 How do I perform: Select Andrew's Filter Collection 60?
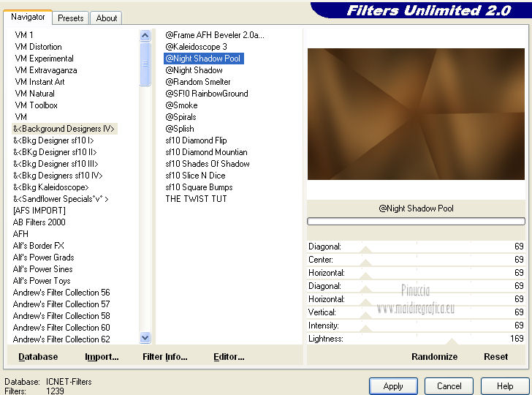pos(61,328)
